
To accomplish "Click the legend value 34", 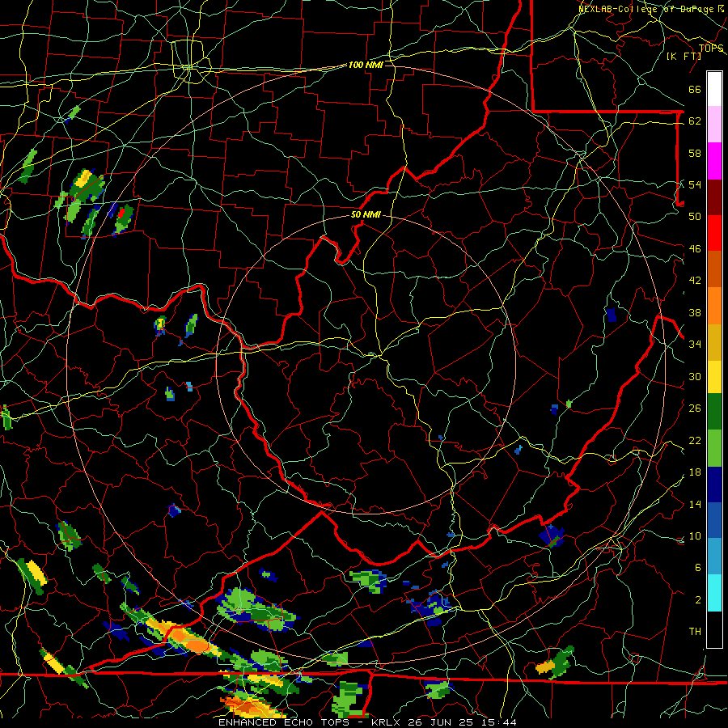I will click(695, 344).
